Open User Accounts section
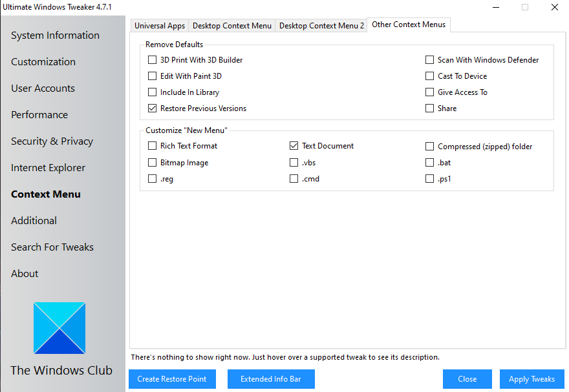The width and height of the screenshot is (569, 392). click(x=43, y=88)
